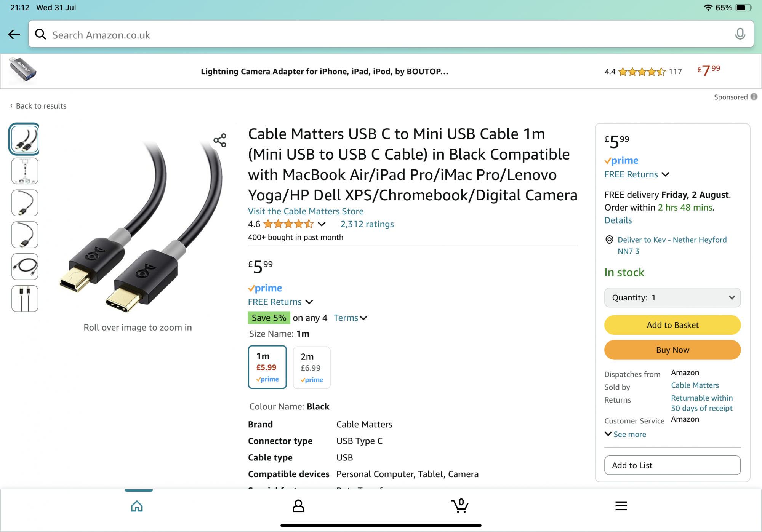Select the coiled cable thumbnail image

(25, 267)
